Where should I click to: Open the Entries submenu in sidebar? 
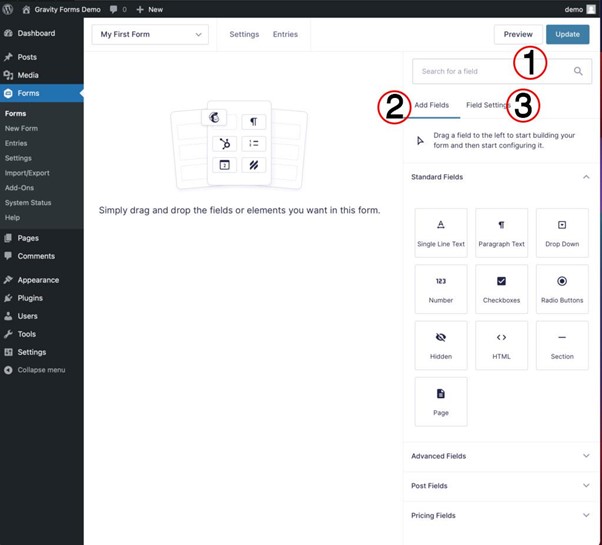[x=16, y=143]
